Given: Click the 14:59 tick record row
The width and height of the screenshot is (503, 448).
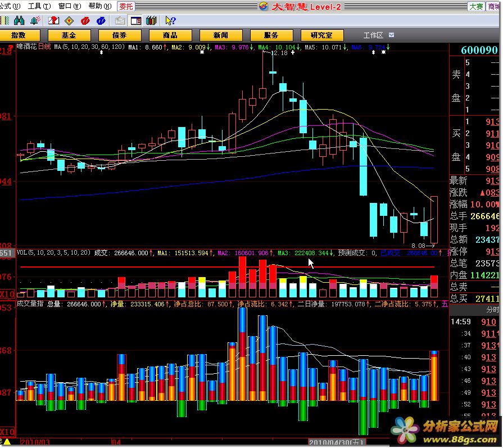Looking at the screenshot, I should point(475,322).
